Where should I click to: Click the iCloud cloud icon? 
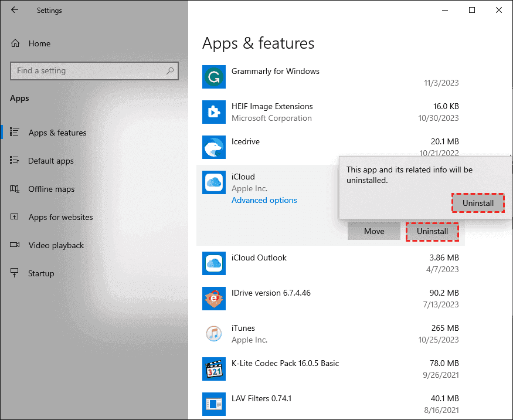(x=213, y=182)
